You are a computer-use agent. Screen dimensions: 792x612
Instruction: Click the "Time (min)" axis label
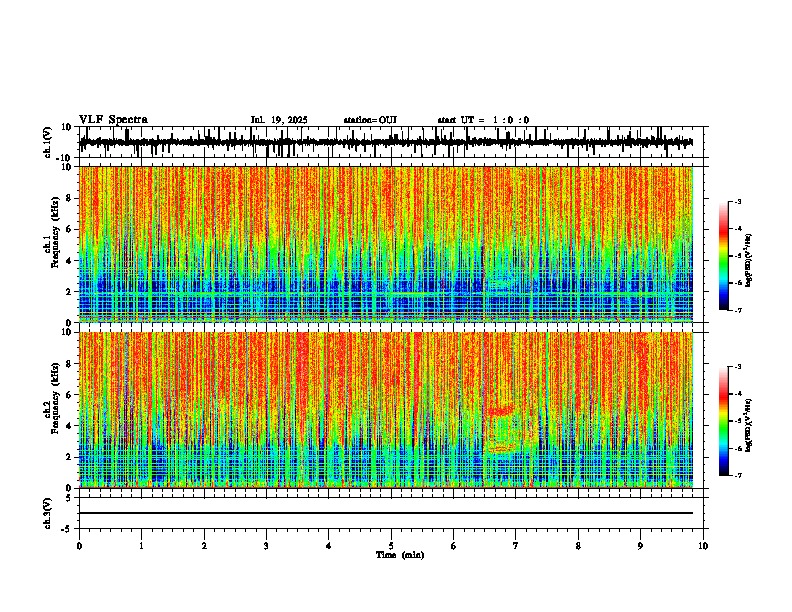tap(400, 555)
